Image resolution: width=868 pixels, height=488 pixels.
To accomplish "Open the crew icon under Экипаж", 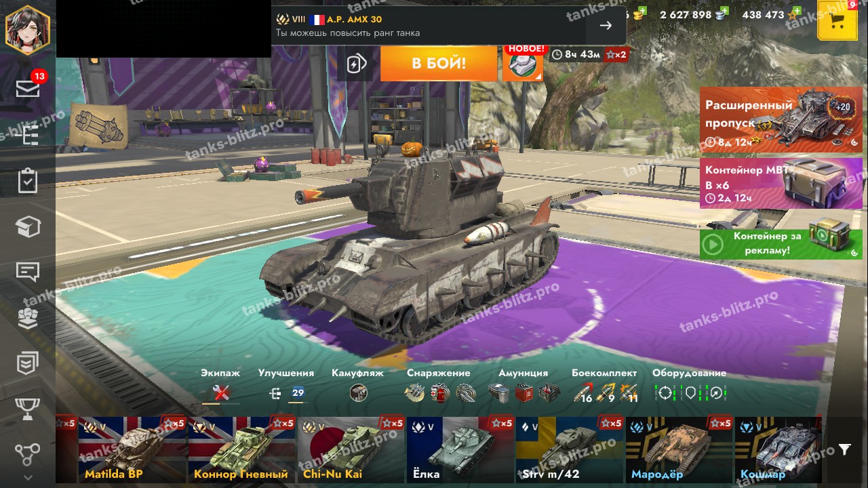I will point(221,392).
